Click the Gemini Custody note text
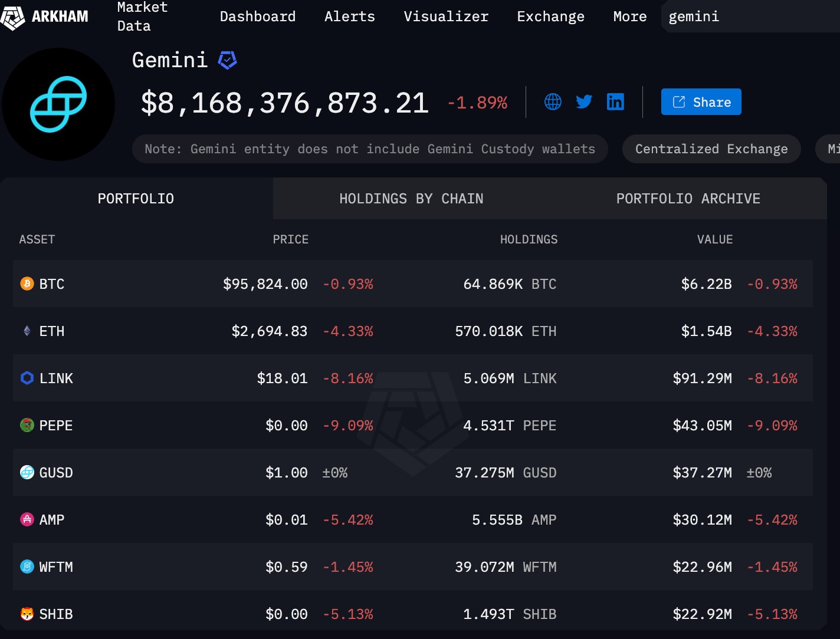Viewport: 840px width, 639px height. 370,149
